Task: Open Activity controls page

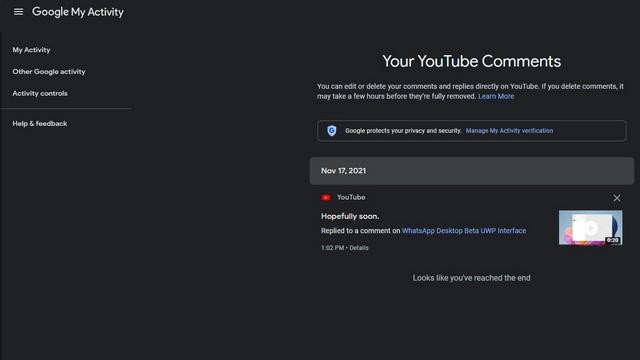Action: pos(40,93)
